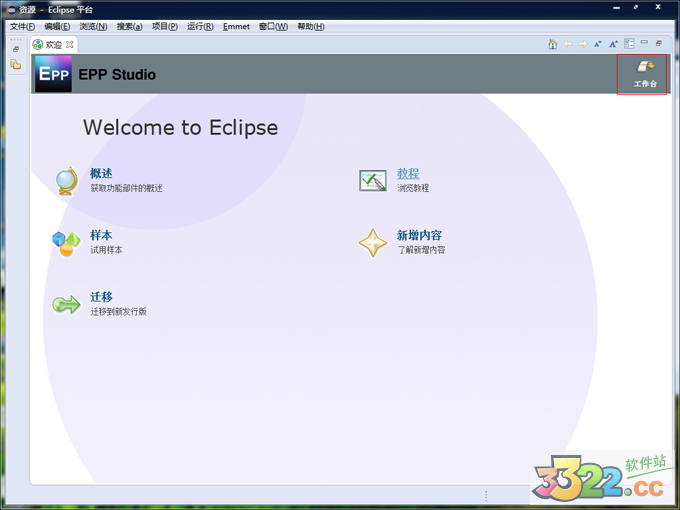The image size is (680, 510).
Task: Click the 获取功能部件的概述 description text
Action: (x=126, y=188)
